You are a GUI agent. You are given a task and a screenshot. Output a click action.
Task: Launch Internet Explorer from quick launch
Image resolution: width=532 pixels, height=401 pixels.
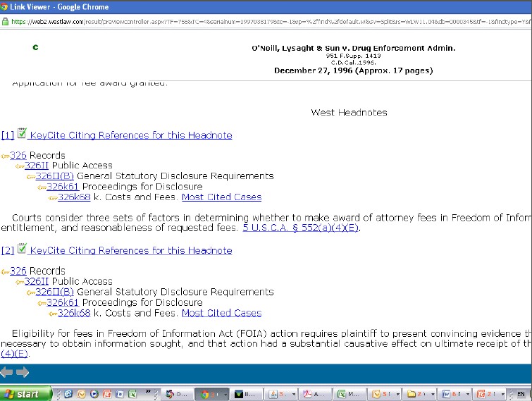[x=68, y=394]
